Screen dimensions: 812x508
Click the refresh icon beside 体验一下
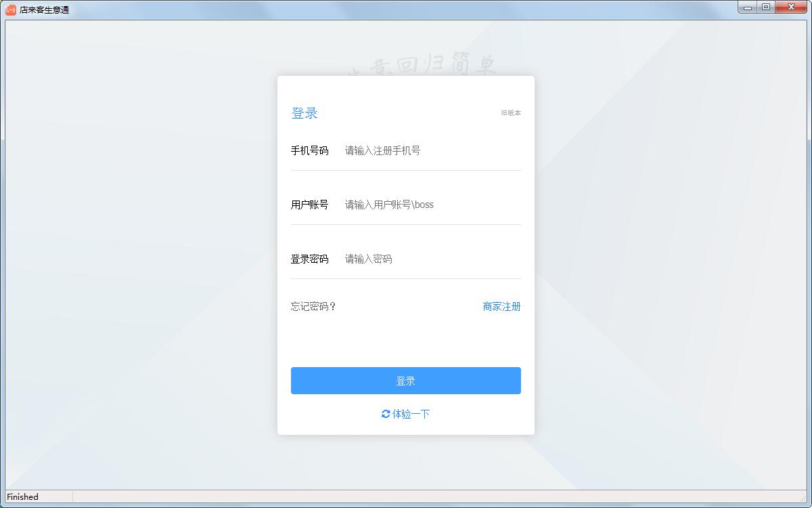(386, 414)
